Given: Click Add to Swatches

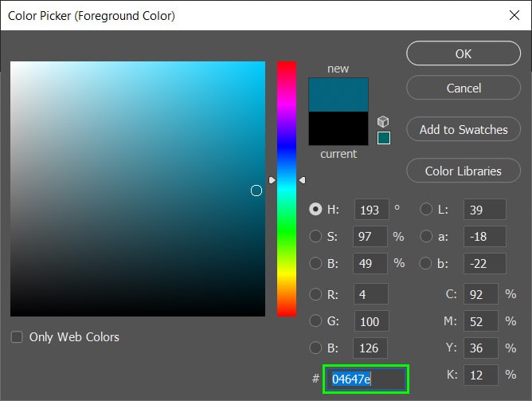Looking at the screenshot, I should [464, 129].
